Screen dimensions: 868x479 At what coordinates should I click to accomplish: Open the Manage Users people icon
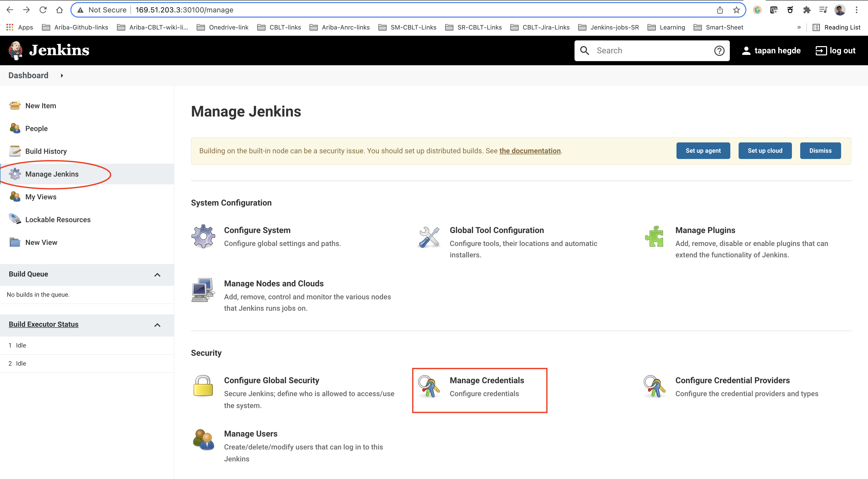pyautogui.click(x=203, y=440)
